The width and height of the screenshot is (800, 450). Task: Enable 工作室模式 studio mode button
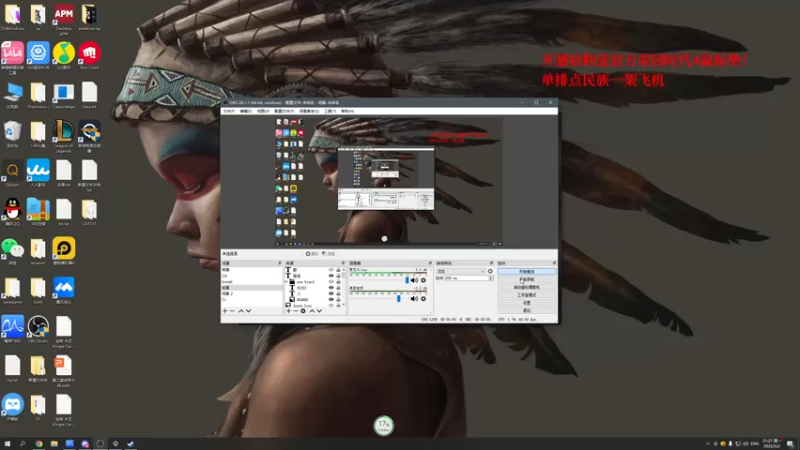coord(527,295)
